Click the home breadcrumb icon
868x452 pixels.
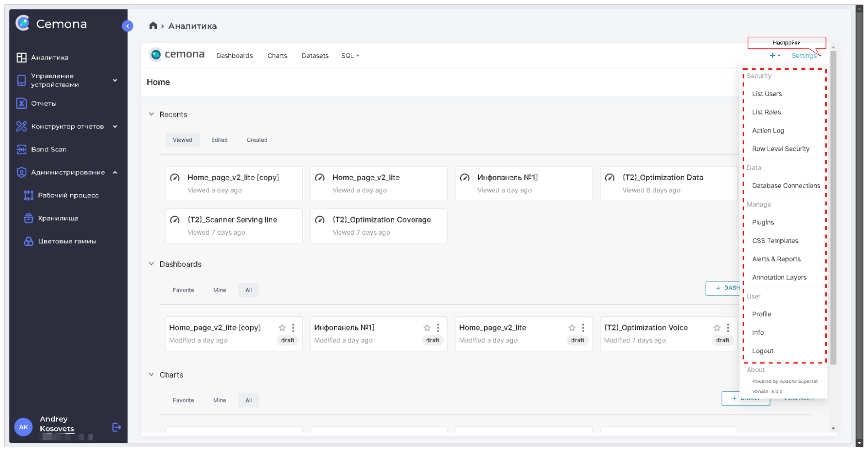pyautogui.click(x=153, y=26)
